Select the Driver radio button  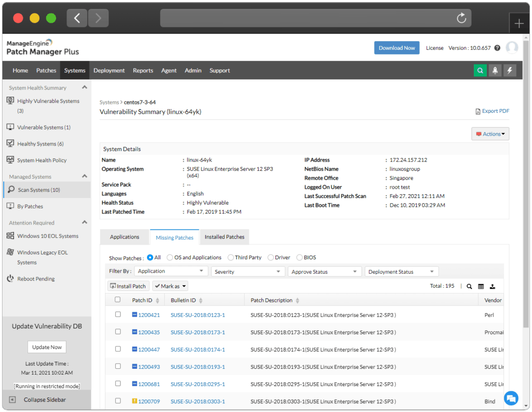click(270, 258)
